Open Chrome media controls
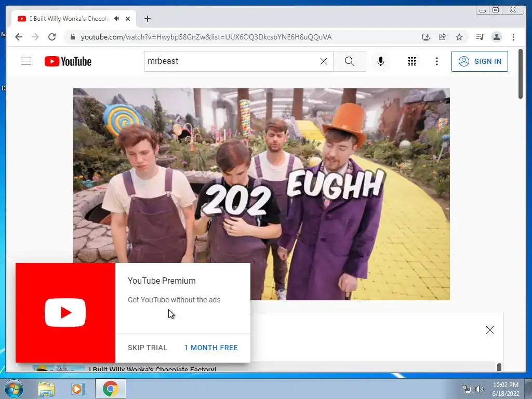This screenshot has width=532, height=399. coord(480,37)
